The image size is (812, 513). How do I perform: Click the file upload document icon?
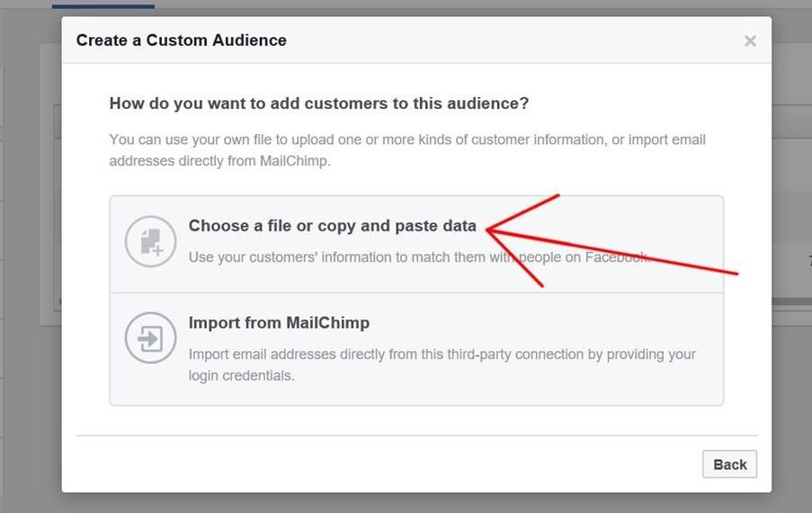[150, 242]
